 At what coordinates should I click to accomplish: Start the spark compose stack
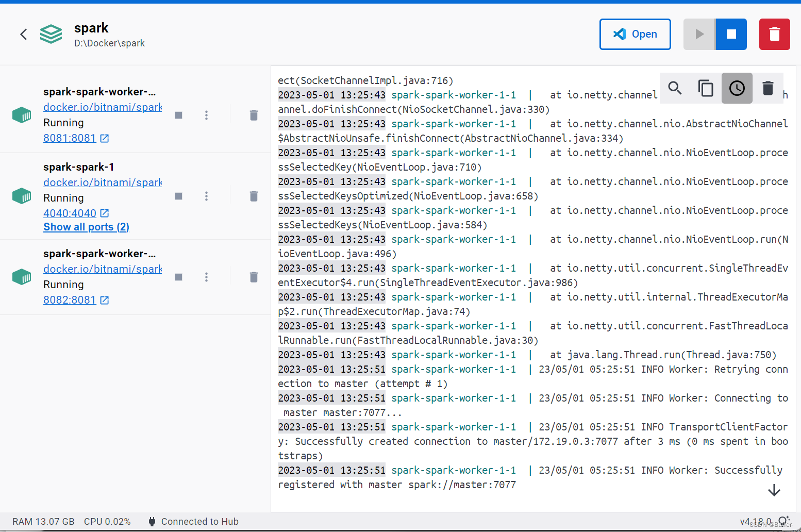tap(699, 35)
